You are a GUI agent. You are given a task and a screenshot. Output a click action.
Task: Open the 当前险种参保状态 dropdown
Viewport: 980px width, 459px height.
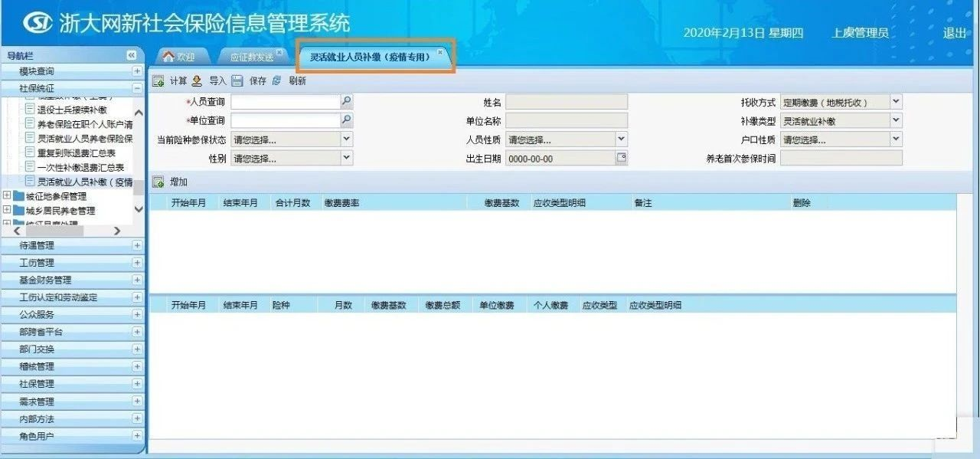(x=346, y=139)
